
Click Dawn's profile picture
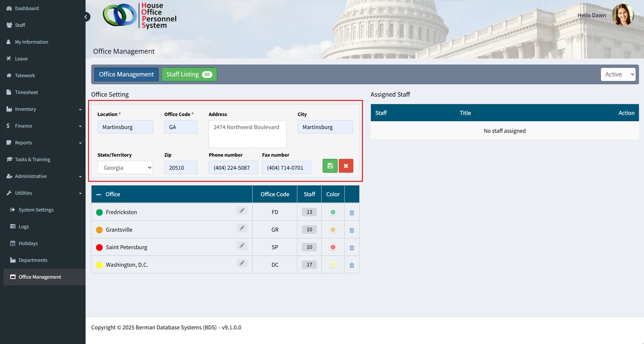622,15
